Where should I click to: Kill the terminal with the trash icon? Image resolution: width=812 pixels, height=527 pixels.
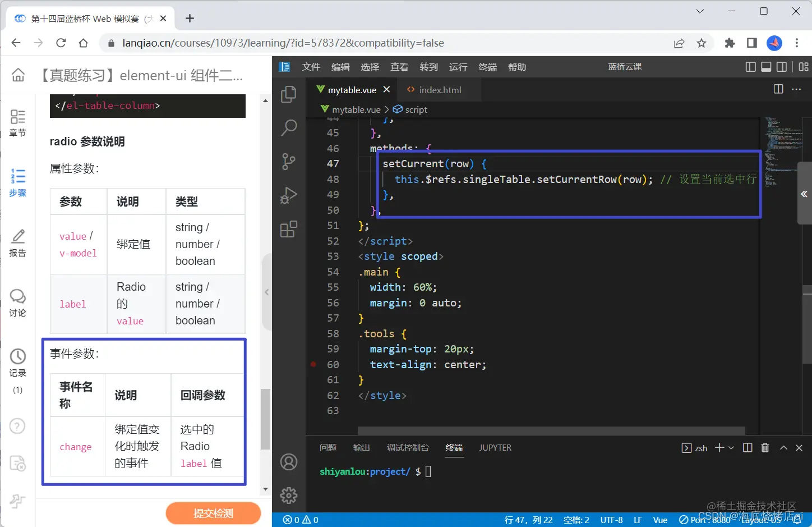(765, 447)
